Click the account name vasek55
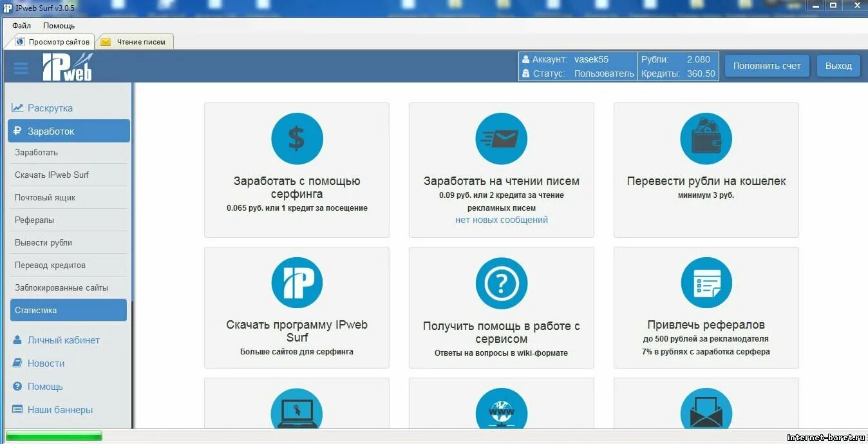 tap(591, 59)
